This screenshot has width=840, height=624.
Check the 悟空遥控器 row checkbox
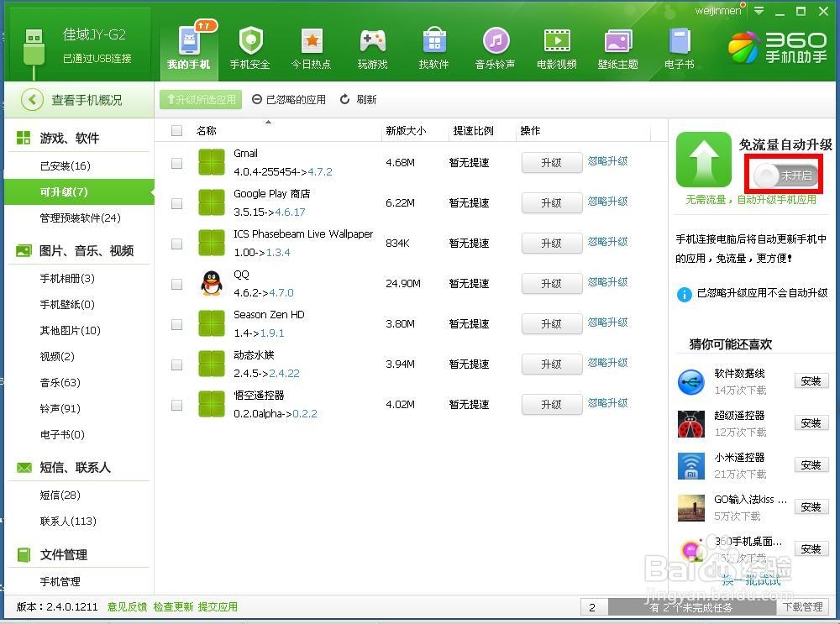[x=176, y=405]
